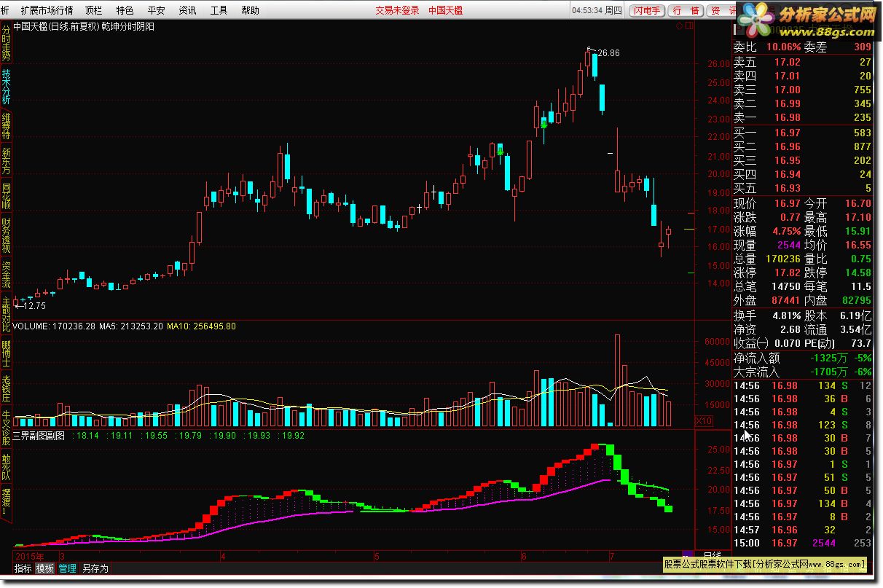Open the 平安 menu

(x=156, y=10)
